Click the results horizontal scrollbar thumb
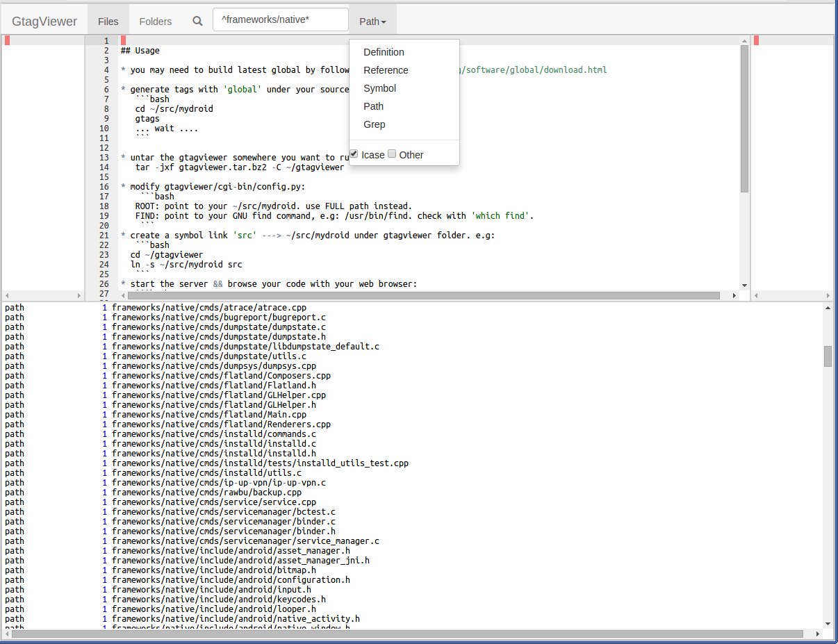Screen dimensions: 838x644 [x=407, y=634]
